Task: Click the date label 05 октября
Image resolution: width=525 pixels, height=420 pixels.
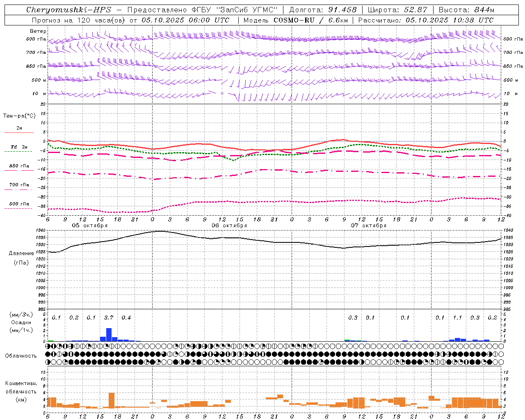Action: coord(90,226)
